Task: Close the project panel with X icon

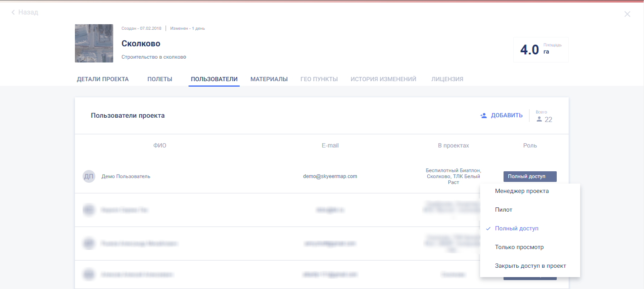Action: pyautogui.click(x=627, y=14)
